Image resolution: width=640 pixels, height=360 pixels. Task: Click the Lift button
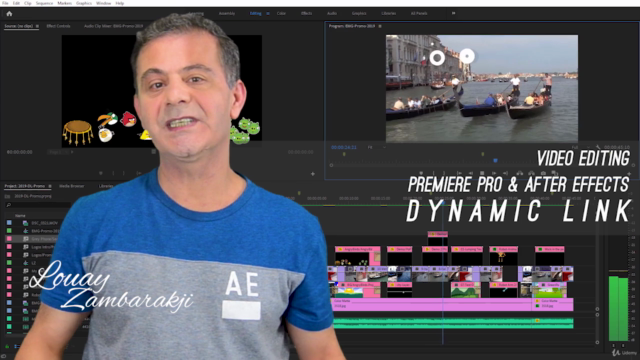click(520, 173)
